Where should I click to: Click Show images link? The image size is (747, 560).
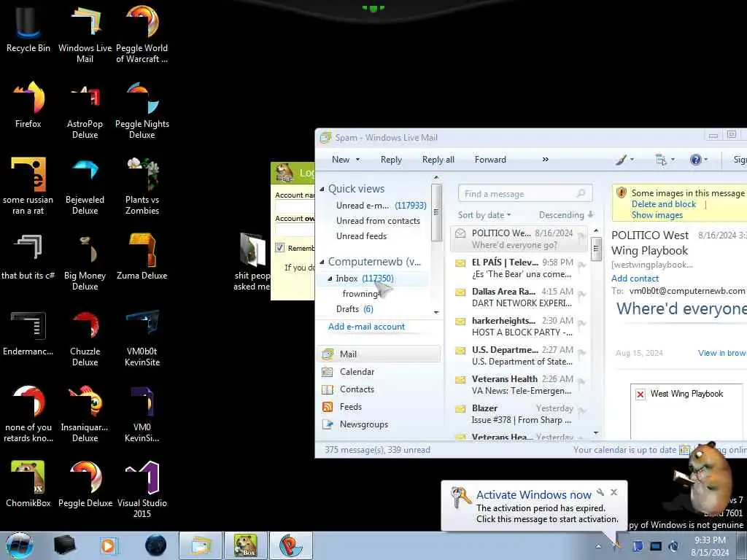point(657,215)
